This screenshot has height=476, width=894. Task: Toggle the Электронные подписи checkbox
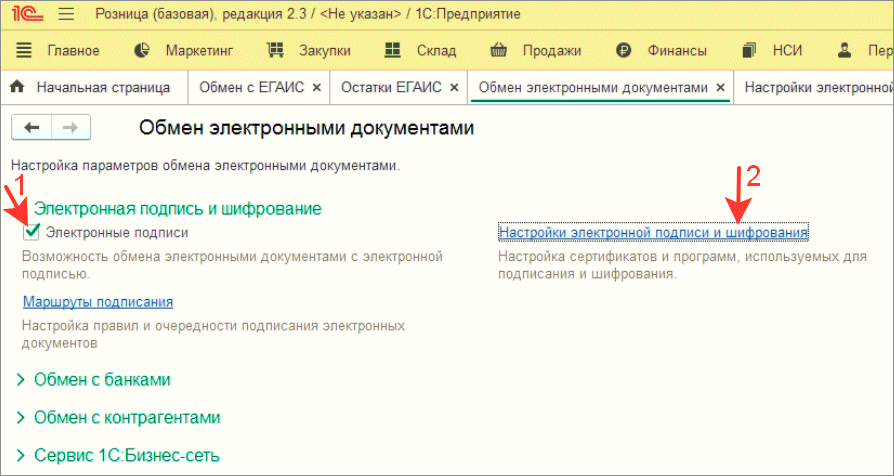click(x=31, y=232)
